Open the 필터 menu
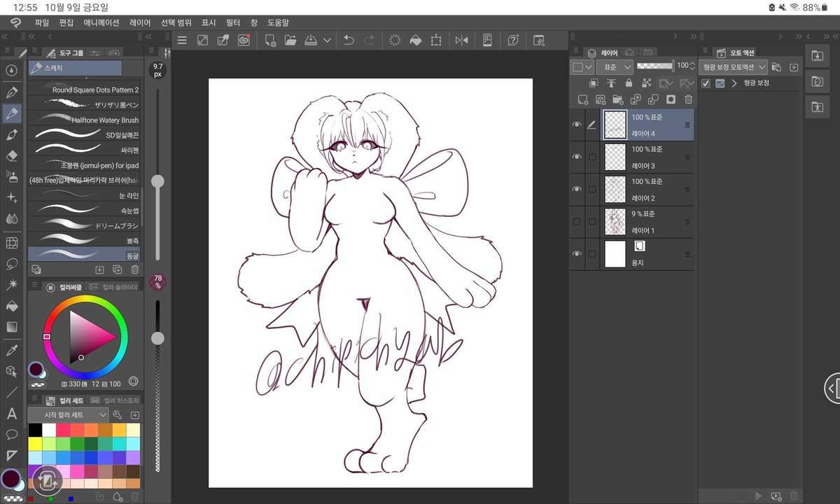The width and height of the screenshot is (840, 504). (233, 22)
